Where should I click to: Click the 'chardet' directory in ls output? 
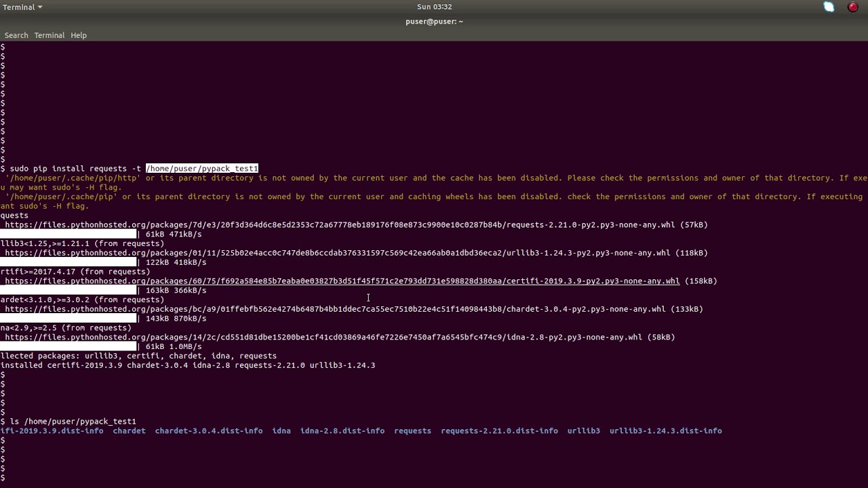click(129, 431)
